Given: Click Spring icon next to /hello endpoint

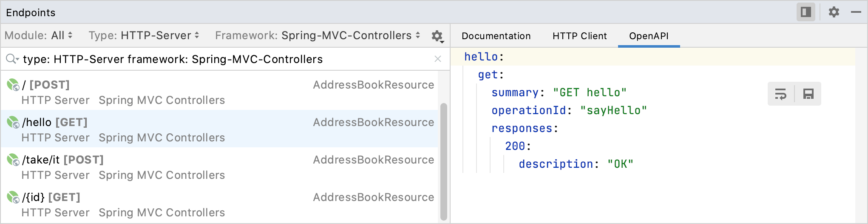Looking at the screenshot, I should tap(13, 122).
